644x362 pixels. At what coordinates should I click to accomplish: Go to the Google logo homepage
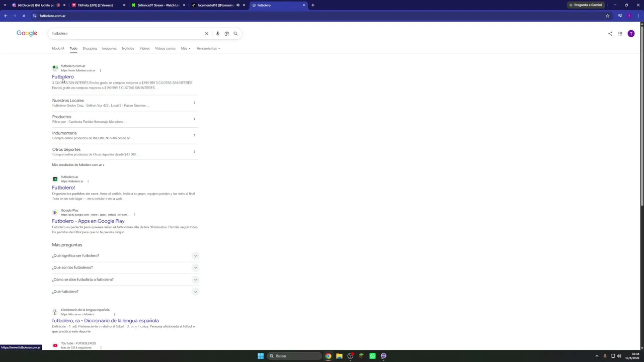point(27,33)
